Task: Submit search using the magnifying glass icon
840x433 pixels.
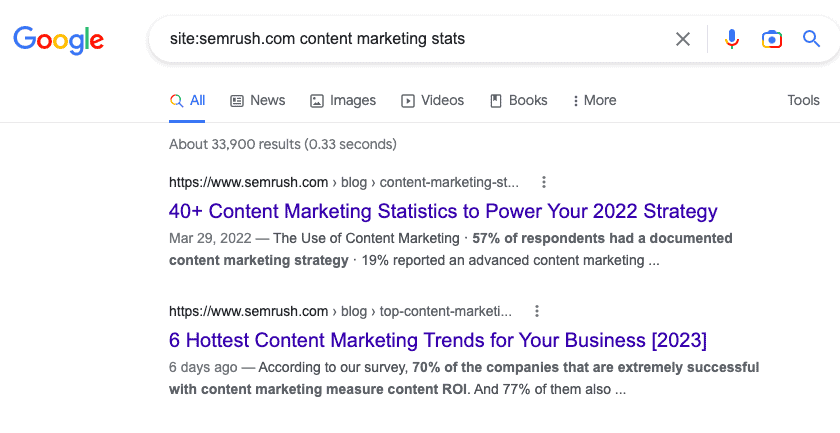Action: [x=811, y=39]
